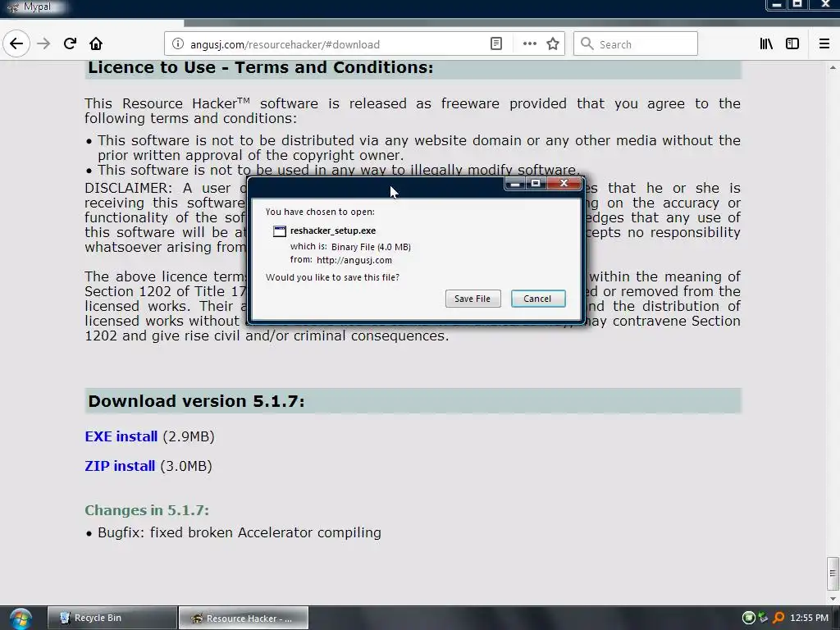The height and width of the screenshot is (630, 840).
Task: Switch to Resource Hacker taskbar button
Action: [x=243, y=618]
